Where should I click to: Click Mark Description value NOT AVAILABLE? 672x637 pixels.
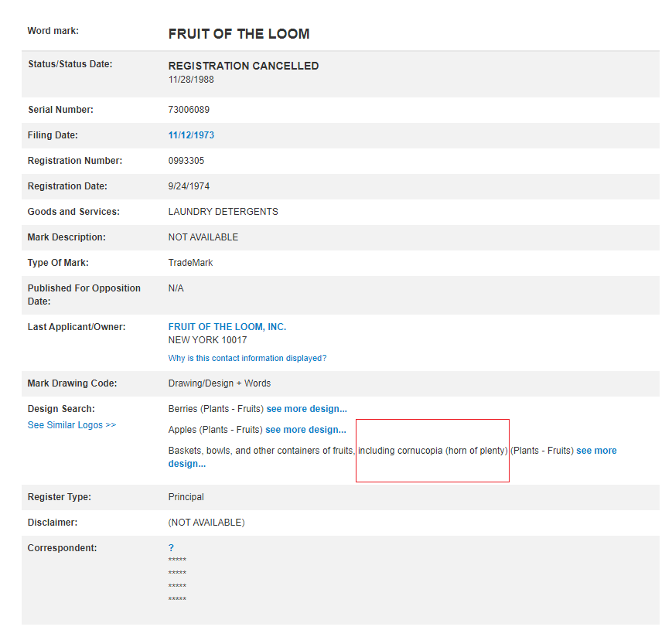pyautogui.click(x=203, y=237)
